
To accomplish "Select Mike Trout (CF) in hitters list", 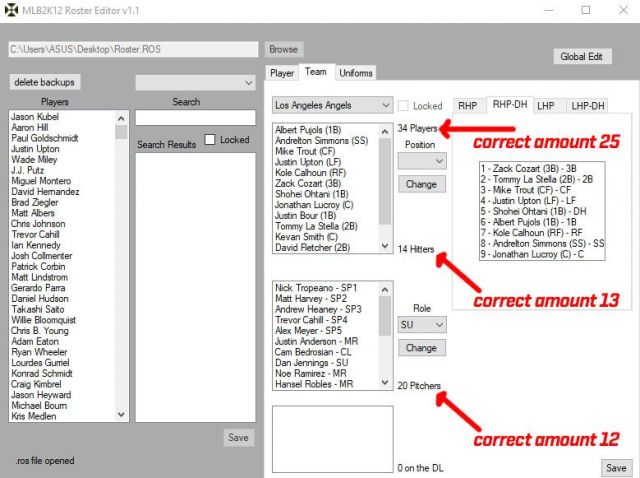I will [326, 151].
